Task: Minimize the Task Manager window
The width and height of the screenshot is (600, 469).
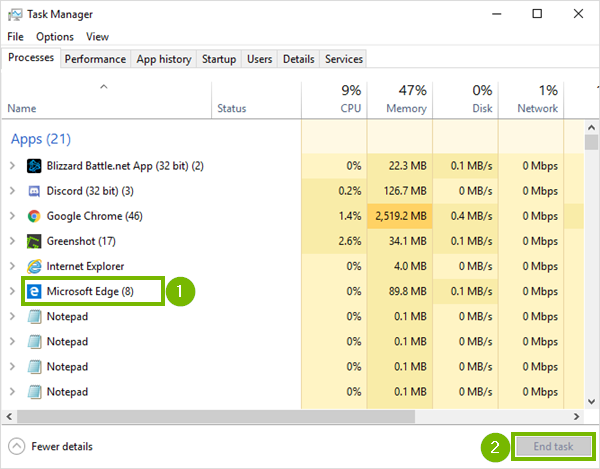Action: (x=497, y=14)
